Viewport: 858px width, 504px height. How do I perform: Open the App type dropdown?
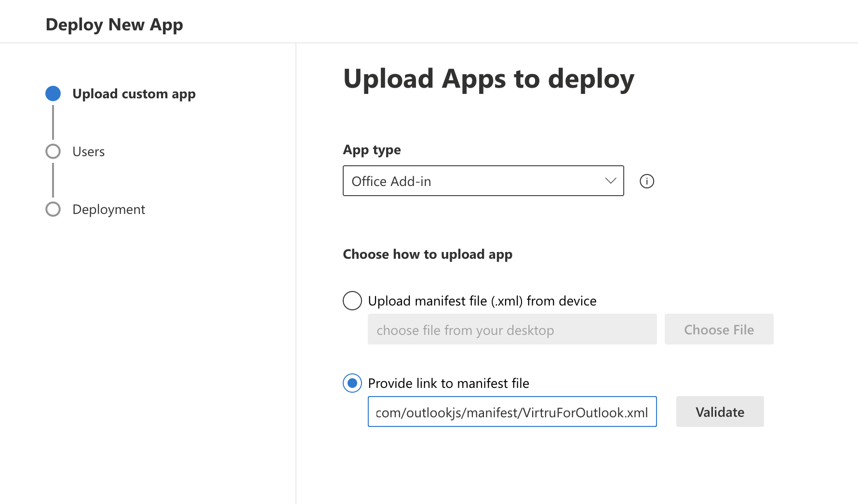[483, 181]
